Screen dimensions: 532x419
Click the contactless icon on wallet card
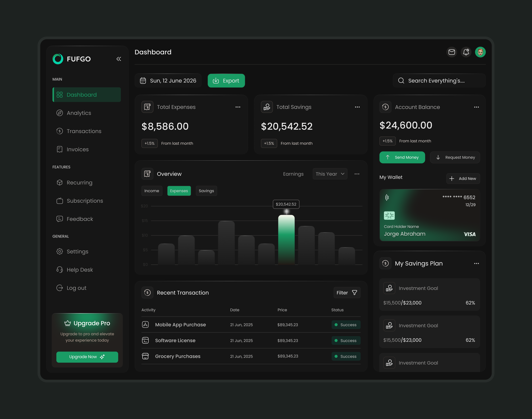pyautogui.click(x=387, y=198)
